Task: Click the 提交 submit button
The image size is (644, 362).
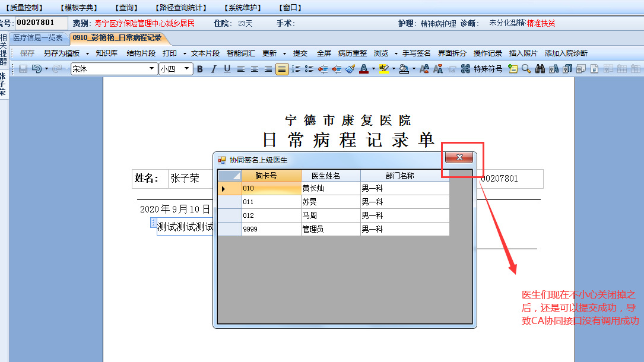Action: tap(300, 53)
